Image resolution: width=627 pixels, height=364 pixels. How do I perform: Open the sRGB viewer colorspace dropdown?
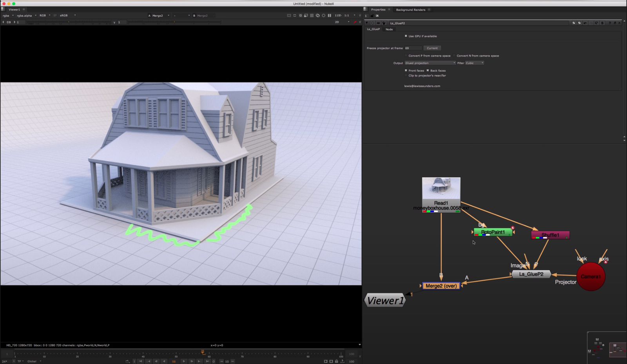(67, 16)
